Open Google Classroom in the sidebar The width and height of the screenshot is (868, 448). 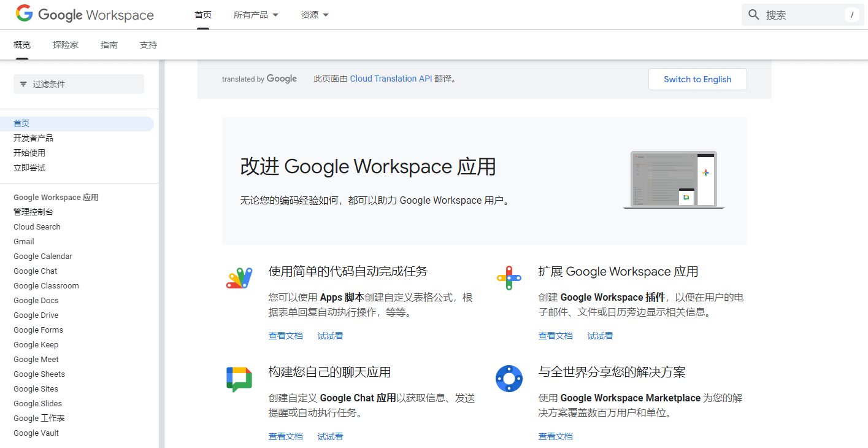click(46, 285)
